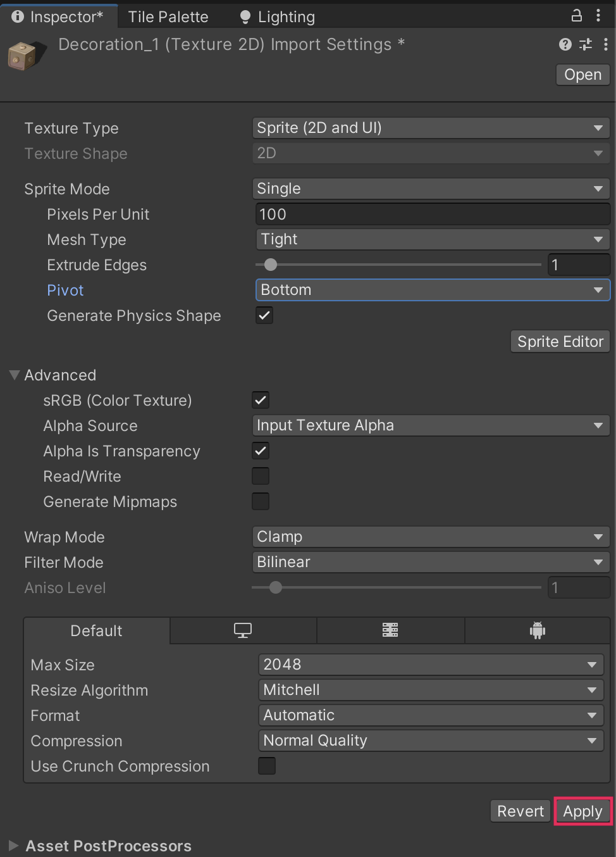
Task: Select the Dedicated Server platform tab
Action: (390, 630)
